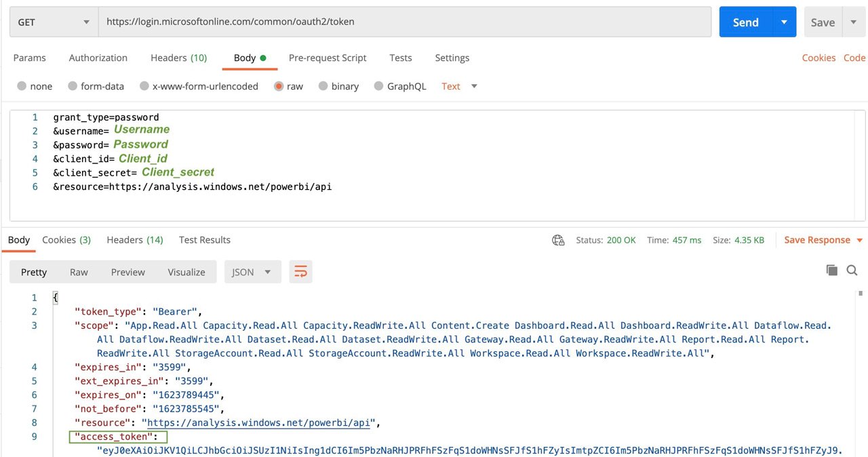Open the Code link at top right
Viewport: 868px width, 457px height.
[x=854, y=58]
